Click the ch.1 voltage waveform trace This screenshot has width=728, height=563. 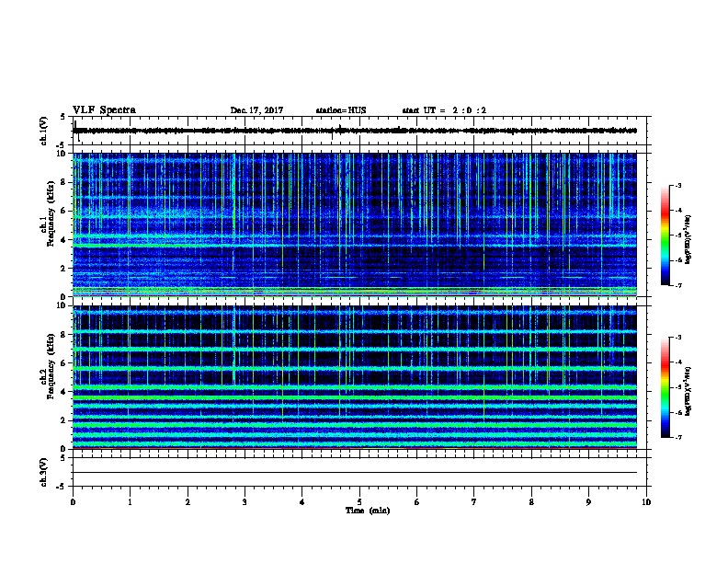coord(355,131)
